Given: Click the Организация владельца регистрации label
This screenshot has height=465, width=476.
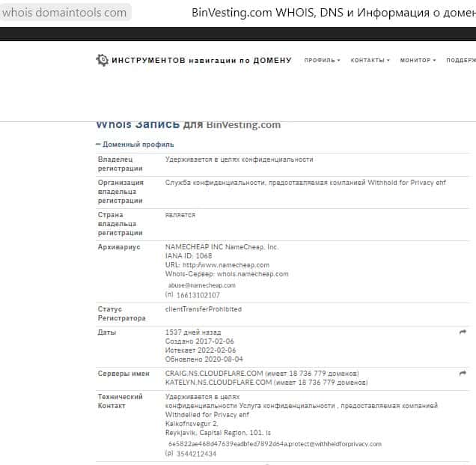Looking at the screenshot, I should click(x=120, y=192).
